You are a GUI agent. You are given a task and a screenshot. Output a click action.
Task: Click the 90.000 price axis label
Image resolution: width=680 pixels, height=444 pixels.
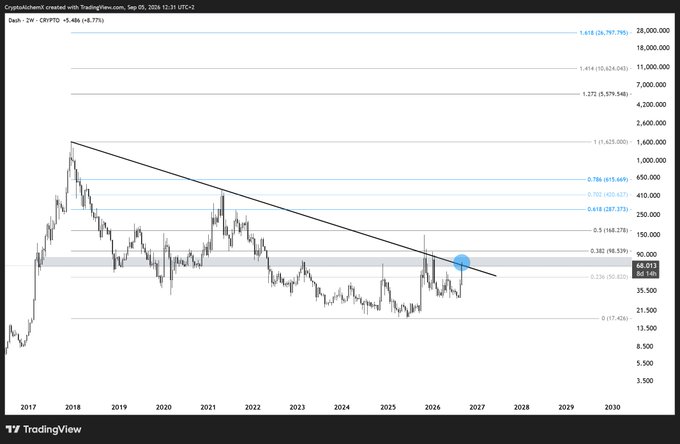point(647,255)
